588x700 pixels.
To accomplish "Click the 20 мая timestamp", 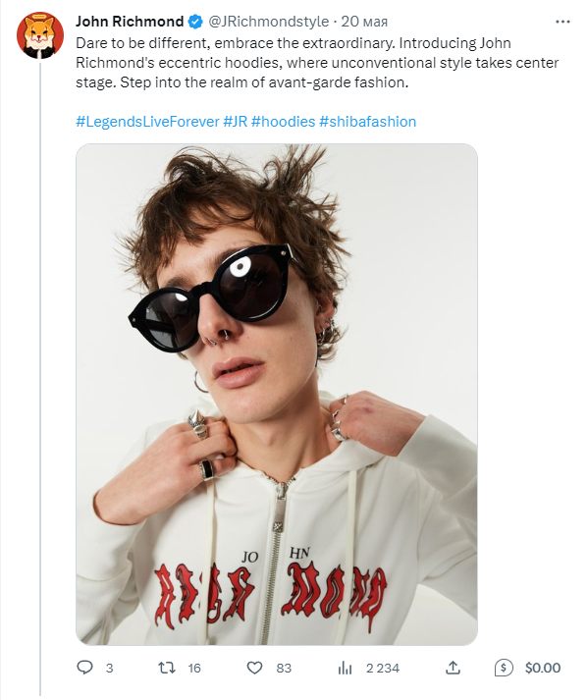I will coord(364,22).
